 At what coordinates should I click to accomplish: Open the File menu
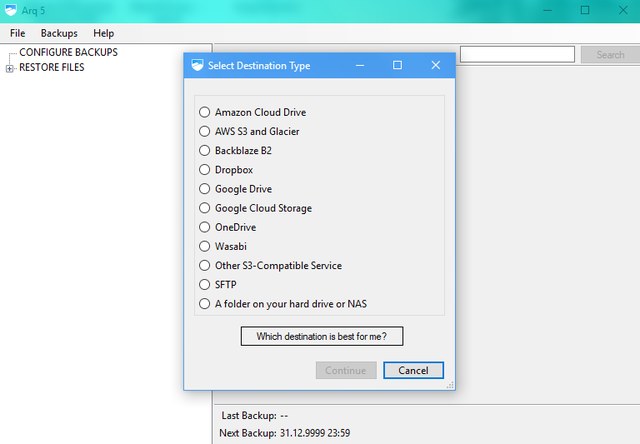[x=18, y=33]
